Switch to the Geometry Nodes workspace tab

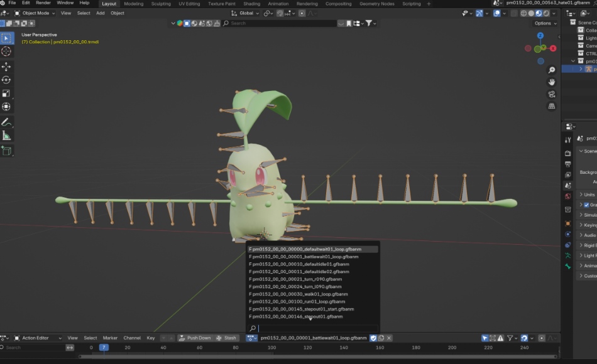pos(377,4)
